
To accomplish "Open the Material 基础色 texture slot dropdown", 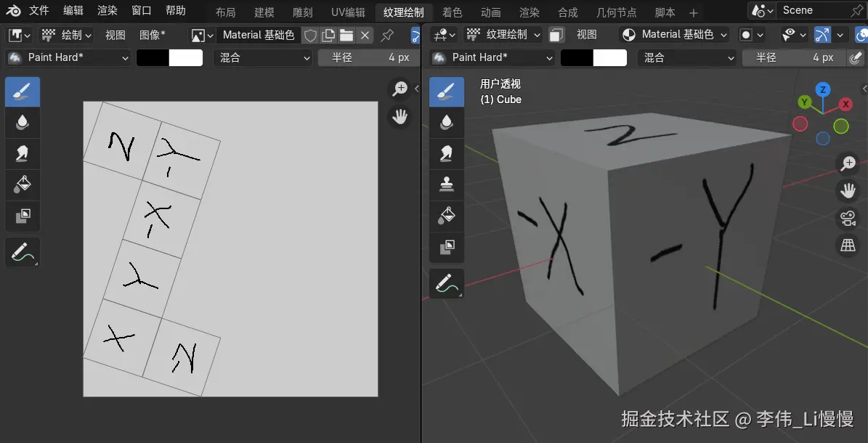I will pyautogui.click(x=674, y=35).
